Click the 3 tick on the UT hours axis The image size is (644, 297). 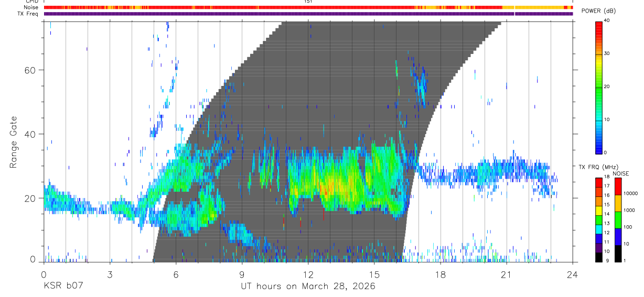click(110, 274)
